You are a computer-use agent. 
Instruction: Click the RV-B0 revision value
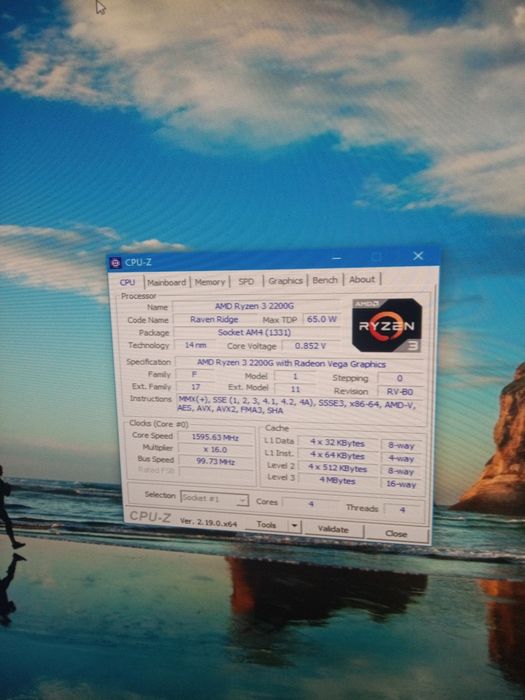(x=400, y=392)
